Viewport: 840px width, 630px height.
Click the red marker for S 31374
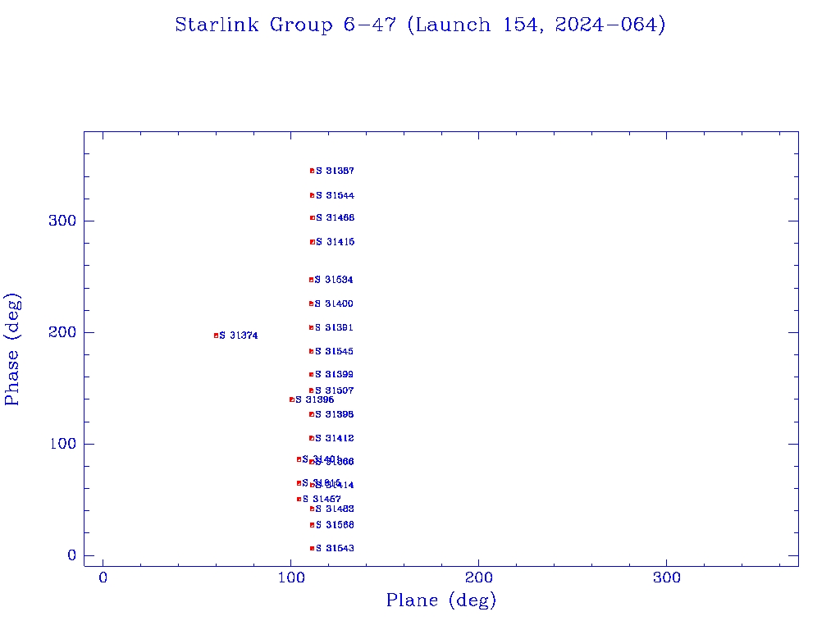216,336
